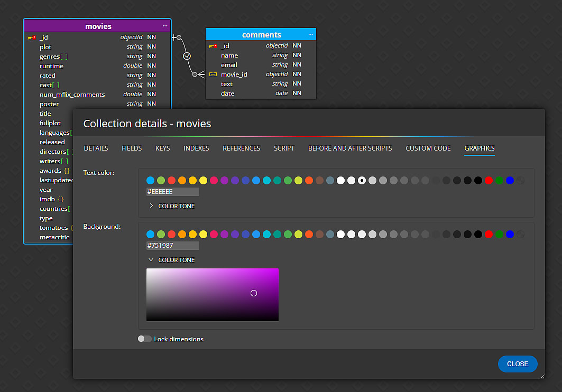
Task: Go to BEFORE AND AFTER SCRIPTS tab
Action: pyautogui.click(x=350, y=148)
